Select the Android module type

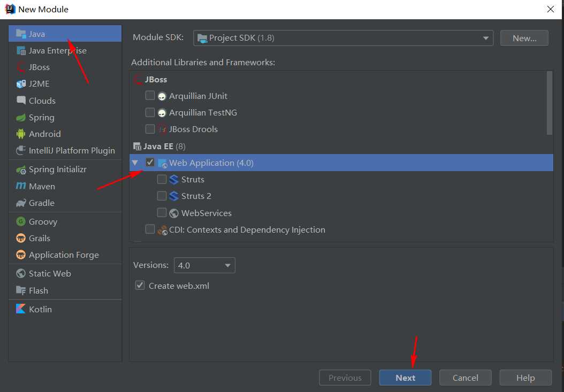[x=65, y=134]
